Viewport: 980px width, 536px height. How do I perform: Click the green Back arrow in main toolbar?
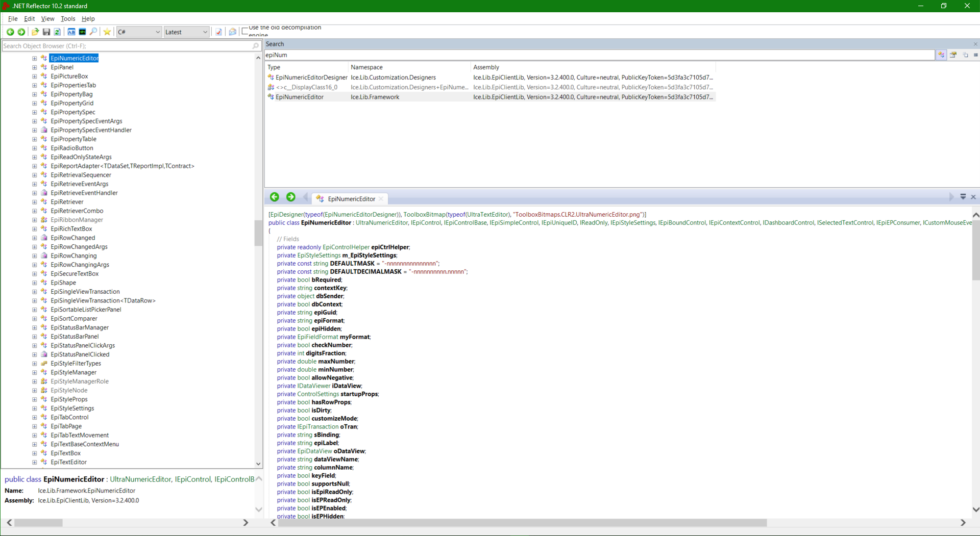pos(10,32)
